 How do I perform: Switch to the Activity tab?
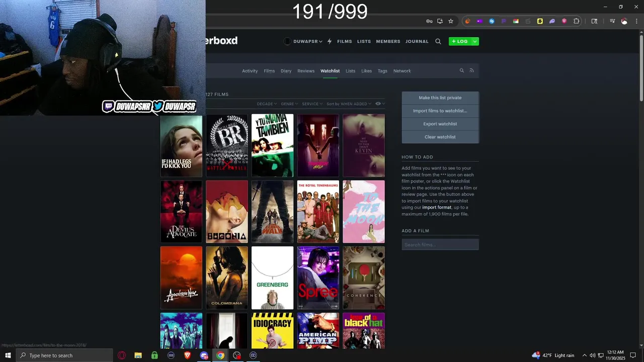click(x=250, y=71)
